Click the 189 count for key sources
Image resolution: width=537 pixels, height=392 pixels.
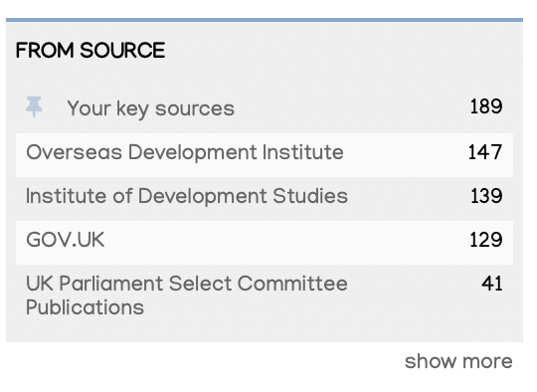pos(486,106)
